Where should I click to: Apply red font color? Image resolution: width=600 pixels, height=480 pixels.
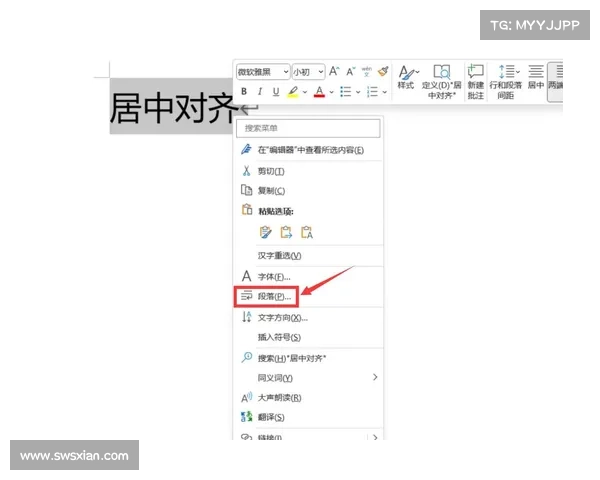[x=320, y=91]
